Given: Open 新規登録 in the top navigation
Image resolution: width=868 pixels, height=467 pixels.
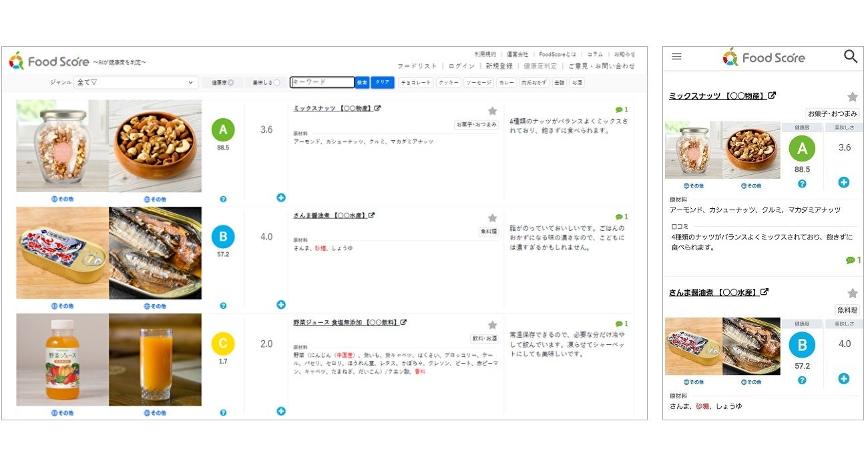Looking at the screenshot, I should [x=499, y=66].
